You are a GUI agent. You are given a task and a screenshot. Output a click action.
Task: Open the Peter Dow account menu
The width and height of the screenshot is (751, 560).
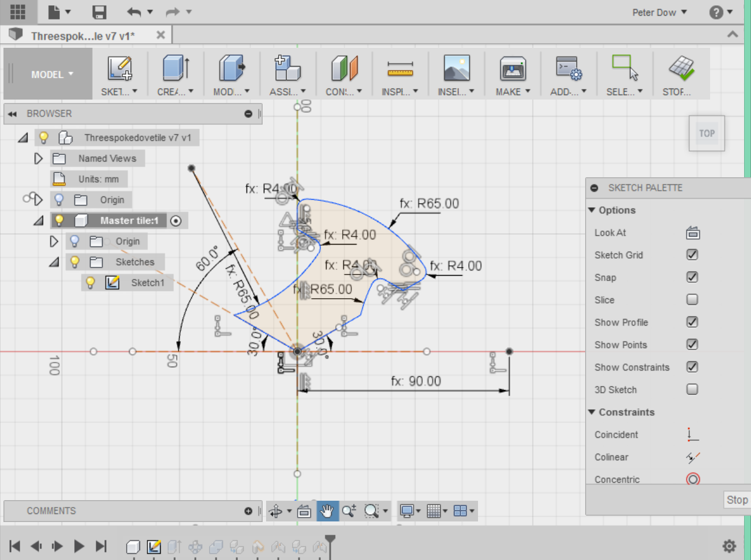pos(659,12)
